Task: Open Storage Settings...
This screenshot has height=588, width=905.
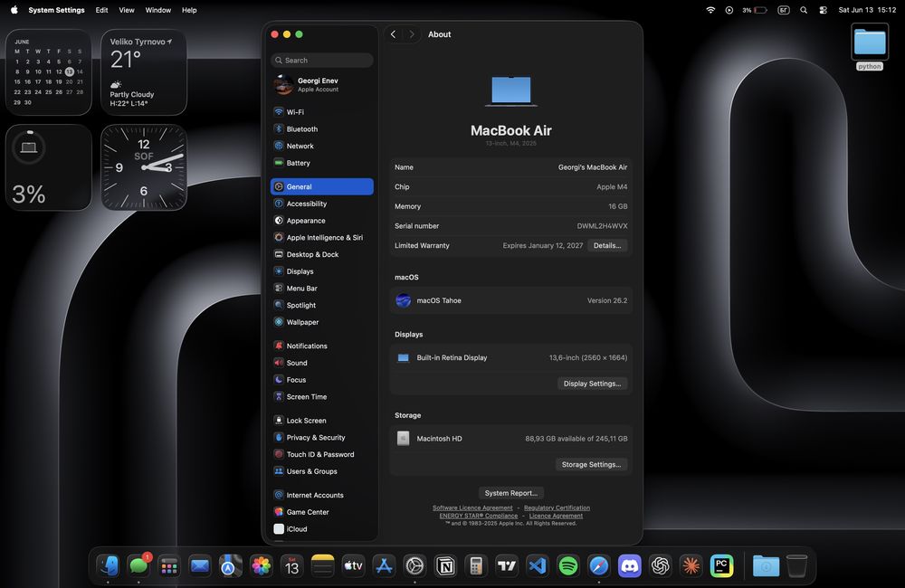Action: (x=592, y=464)
